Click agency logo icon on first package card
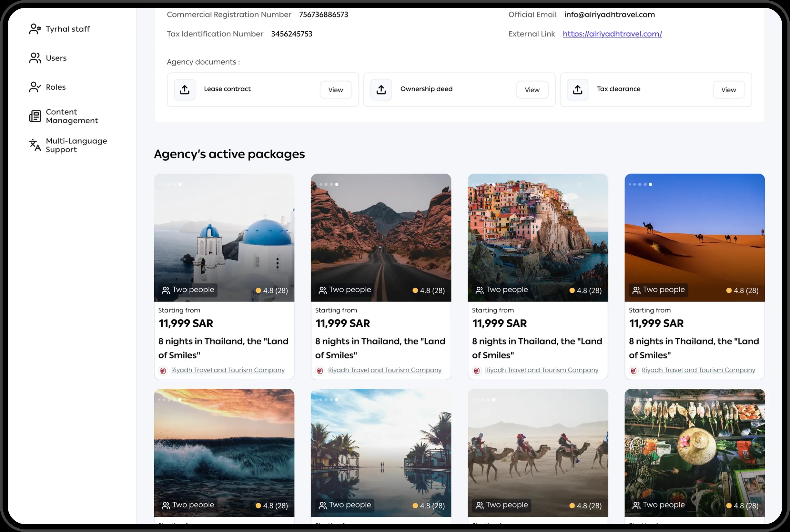This screenshot has width=790, height=532. point(163,371)
